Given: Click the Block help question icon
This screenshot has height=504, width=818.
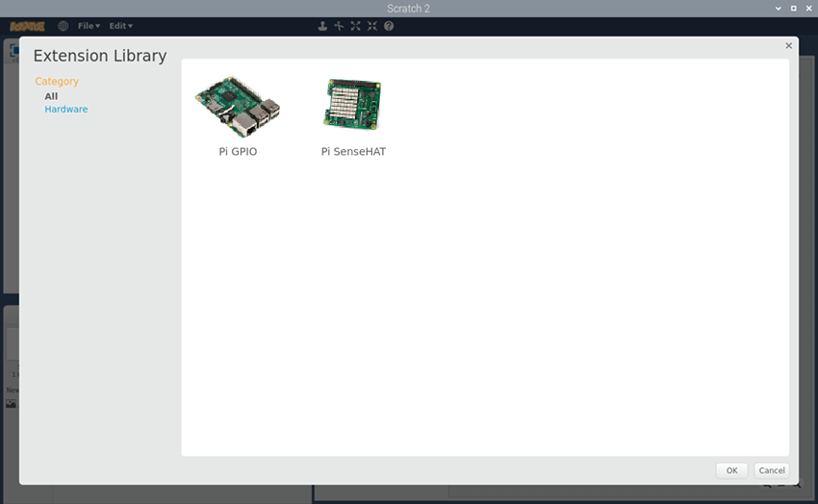Looking at the screenshot, I should click(389, 26).
